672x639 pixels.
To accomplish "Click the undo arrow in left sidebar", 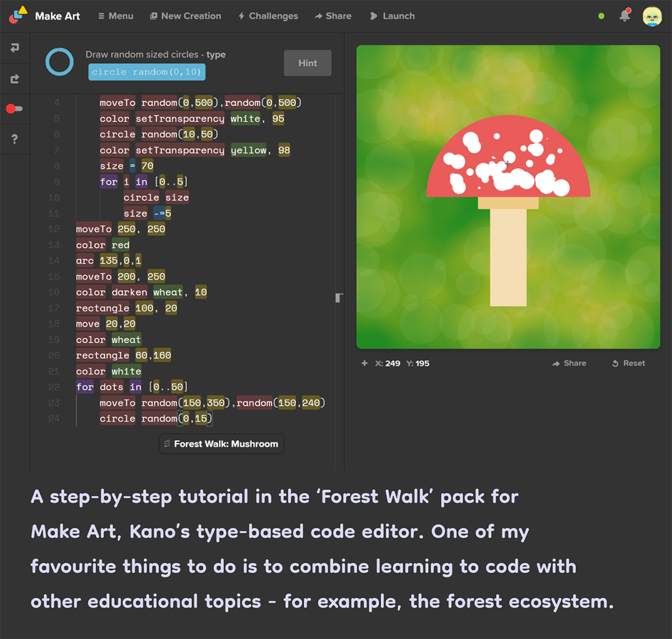I will pos(15,48).
